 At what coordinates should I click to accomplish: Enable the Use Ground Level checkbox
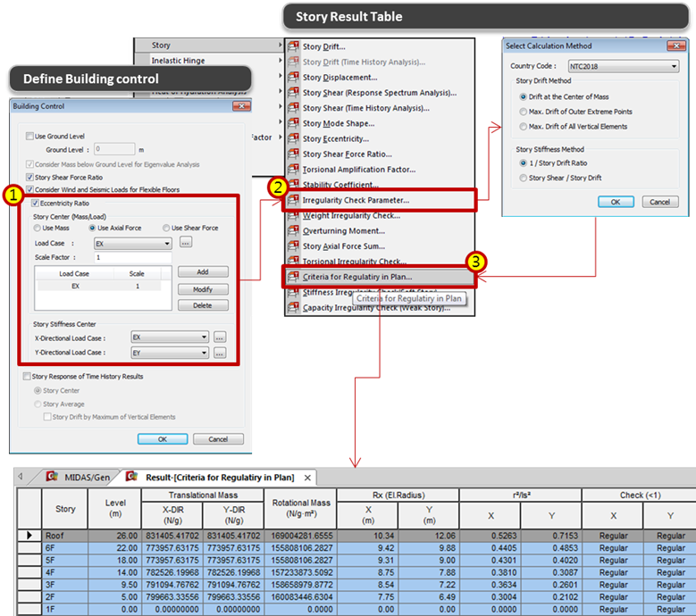coord(29,137)
